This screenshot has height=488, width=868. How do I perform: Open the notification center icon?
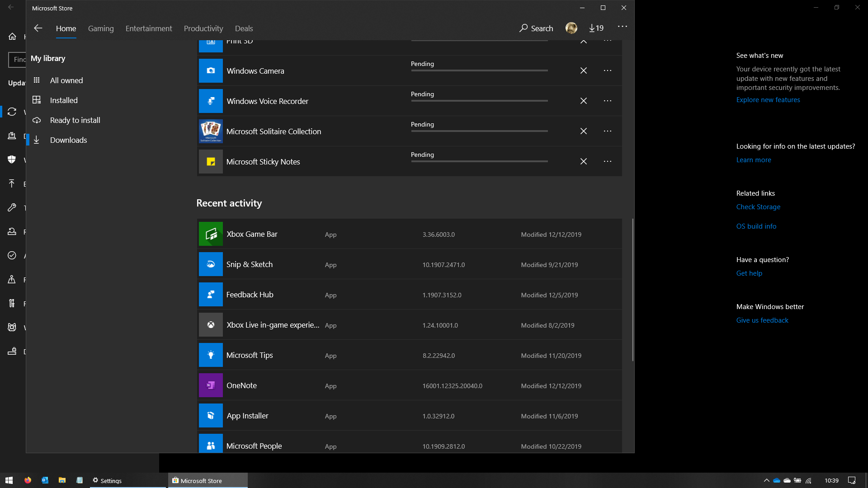(852, 480)
